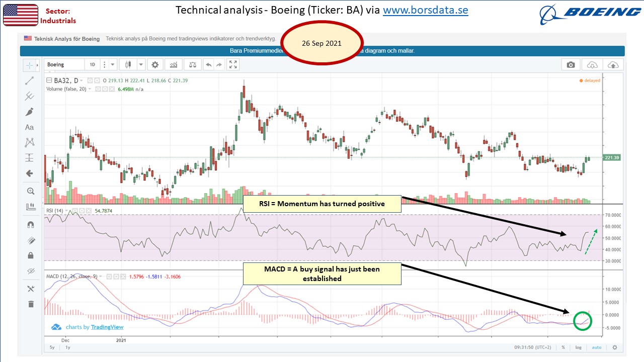Image resolution: width=644 pixels, height=362 pixels.
Task: Click the trash remove drawings icon
Action: [x=30, y=304]
